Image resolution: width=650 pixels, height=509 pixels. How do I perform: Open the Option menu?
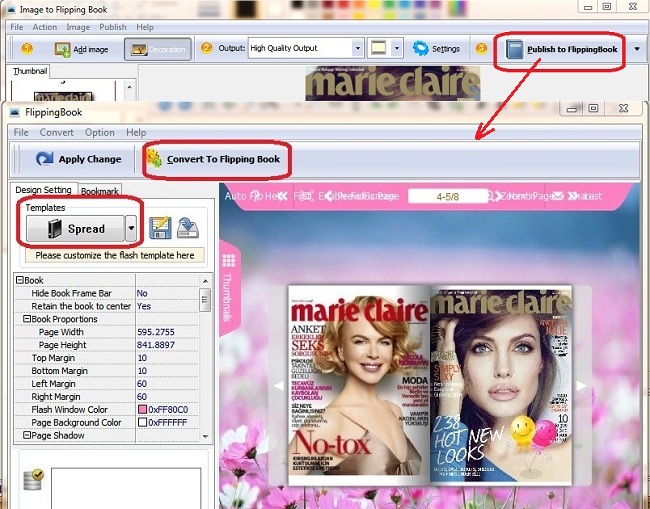pos(99,133)
